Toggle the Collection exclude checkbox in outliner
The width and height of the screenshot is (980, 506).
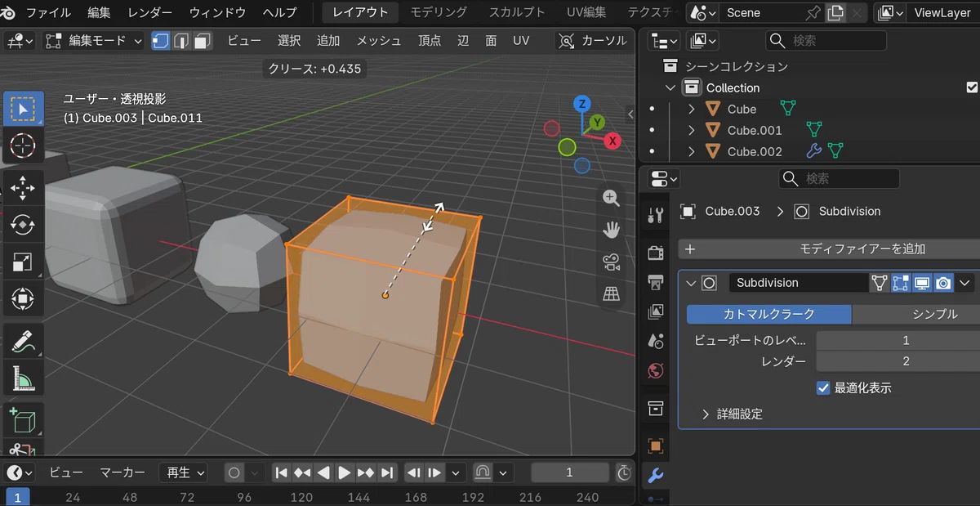[x=972, y=87]
